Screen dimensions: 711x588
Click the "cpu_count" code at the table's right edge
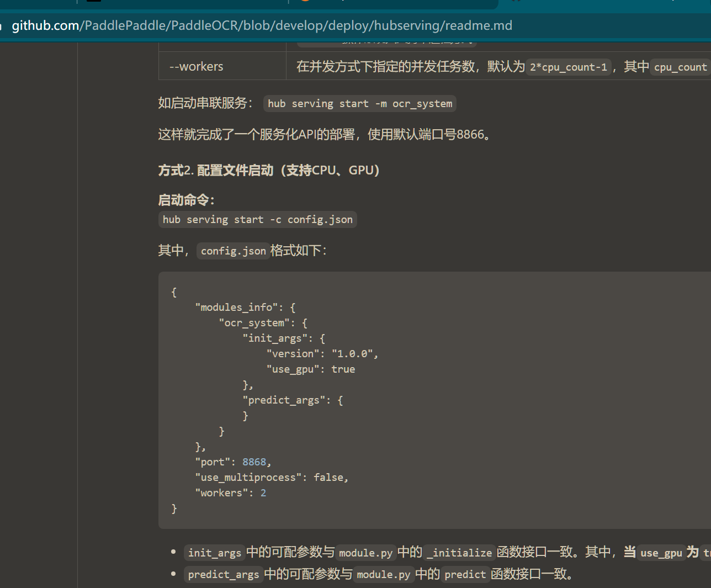tap(680, 67)
